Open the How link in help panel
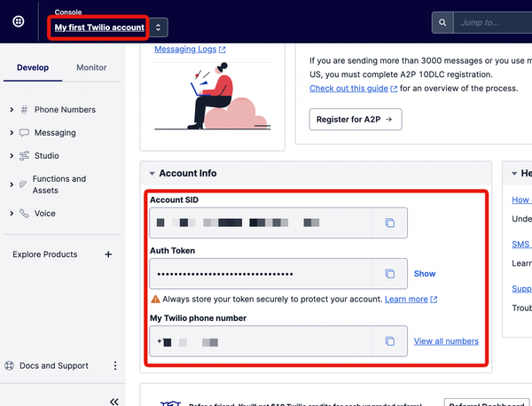 (521, 200)
